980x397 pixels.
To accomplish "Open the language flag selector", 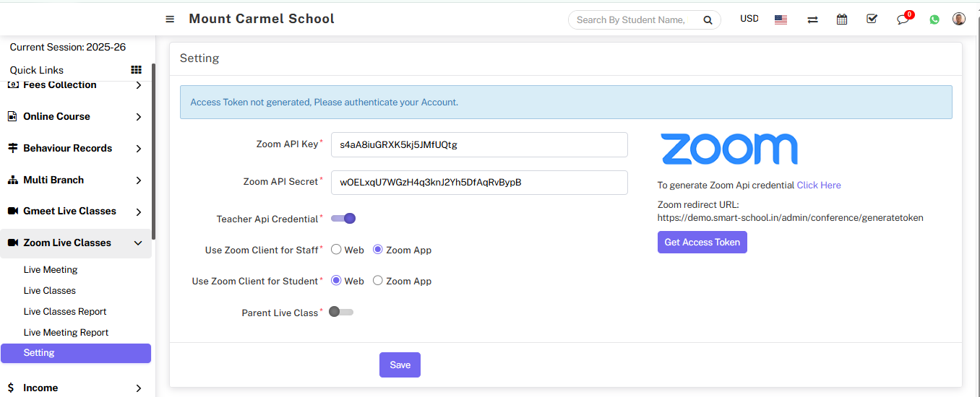I will pos(781,19).
